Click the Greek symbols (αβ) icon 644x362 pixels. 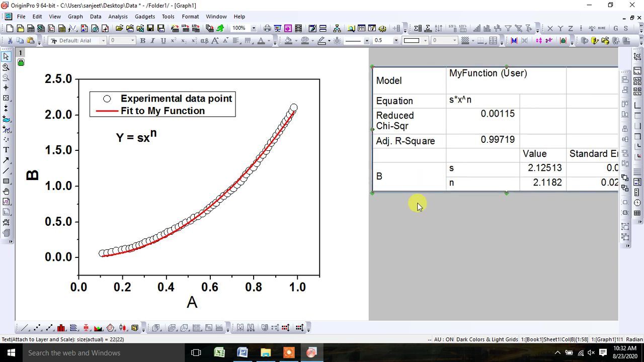[x=204, y=40]
